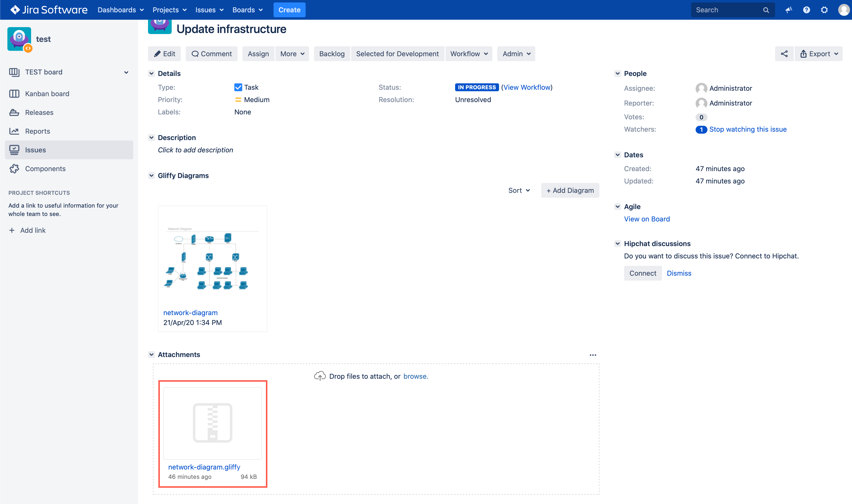Click the Share icon top right

pos(784,54)
